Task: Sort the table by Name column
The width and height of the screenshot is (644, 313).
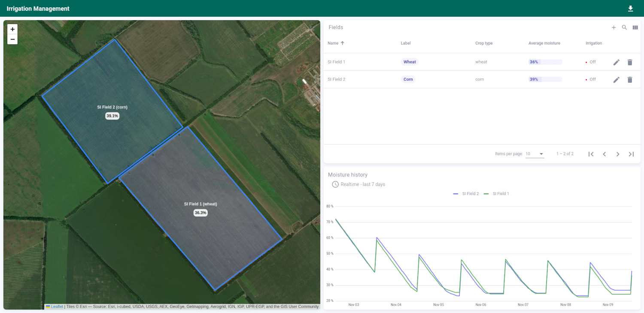Action: (333, 43)
